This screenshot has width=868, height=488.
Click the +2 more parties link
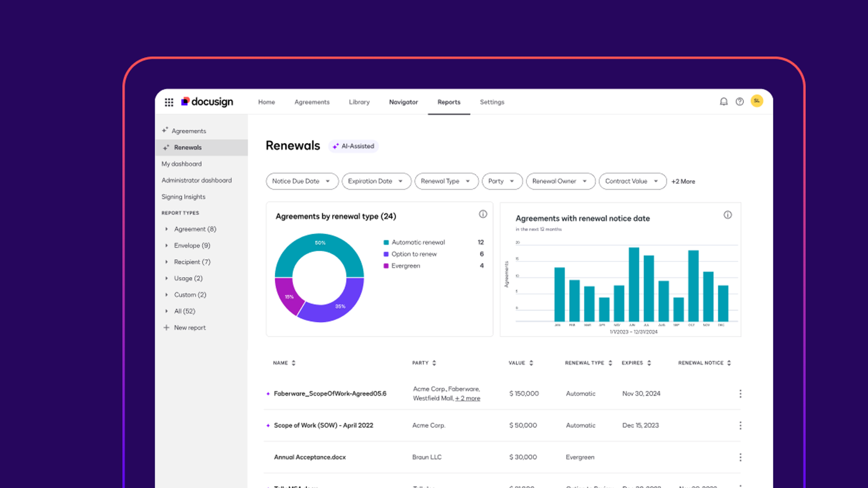(x=468, y=398)
